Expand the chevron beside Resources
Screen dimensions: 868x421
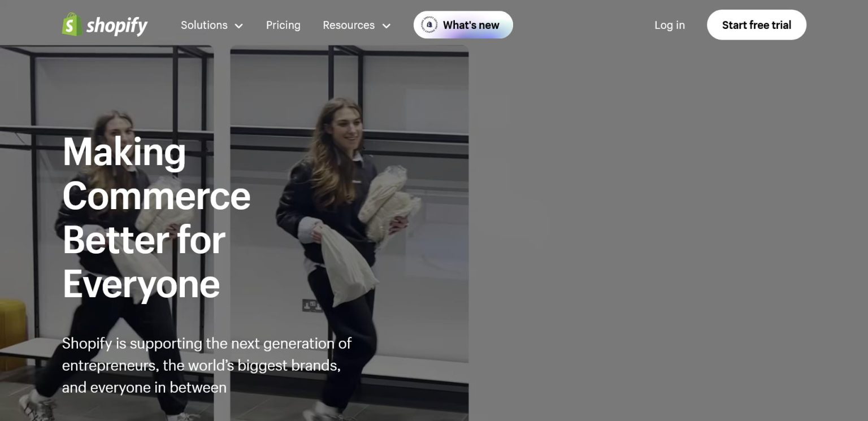[x=387, y=26]
